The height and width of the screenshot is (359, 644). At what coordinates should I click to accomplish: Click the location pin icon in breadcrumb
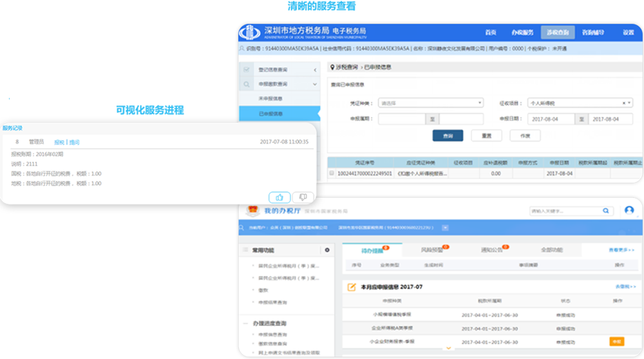tap(332, 67)
